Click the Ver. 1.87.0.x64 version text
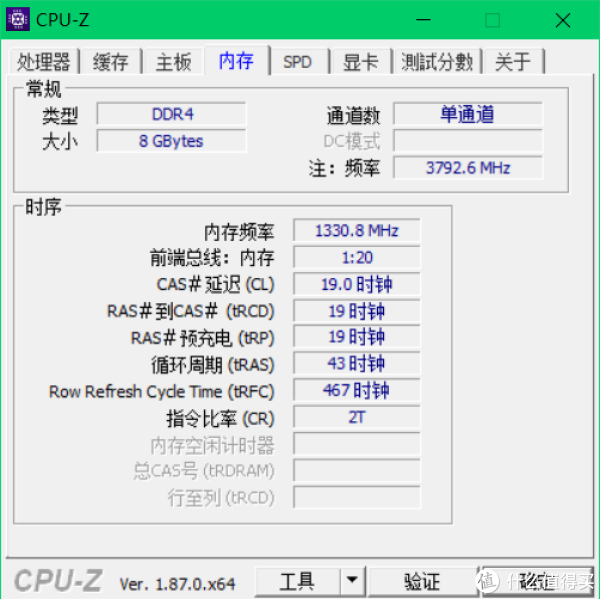This screenshot has height=599, width=600. 177,584
